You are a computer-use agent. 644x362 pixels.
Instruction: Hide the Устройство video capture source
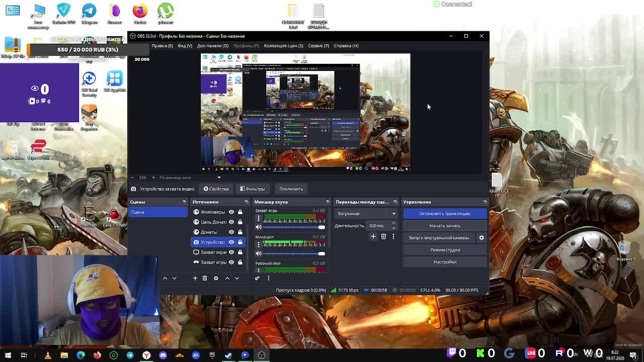click(231, 242)
